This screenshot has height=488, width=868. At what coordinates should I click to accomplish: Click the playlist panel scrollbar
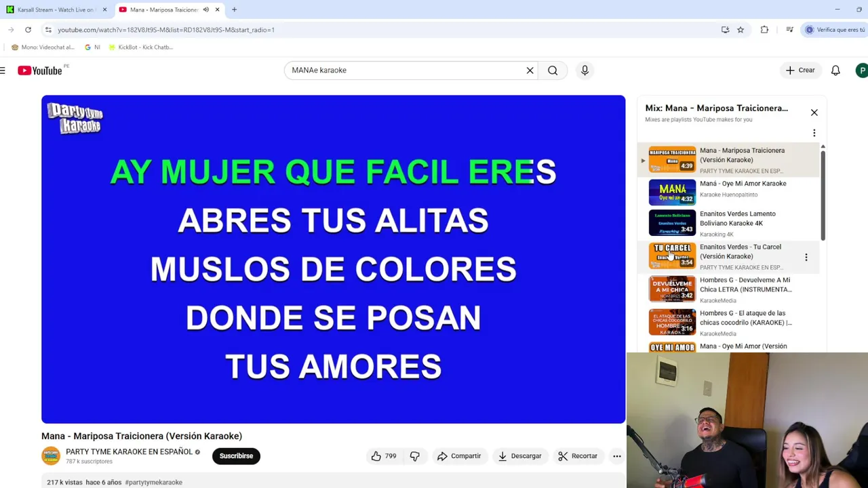823,195
